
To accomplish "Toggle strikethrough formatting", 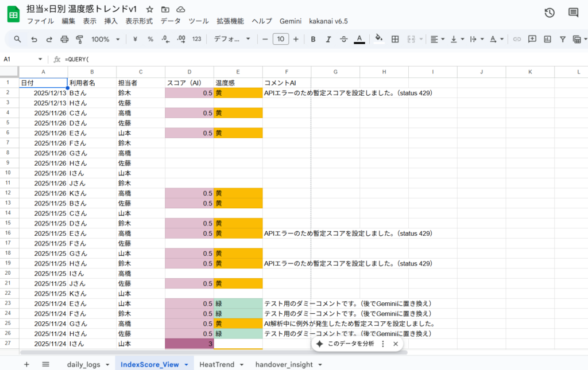I will coord(343,39).
